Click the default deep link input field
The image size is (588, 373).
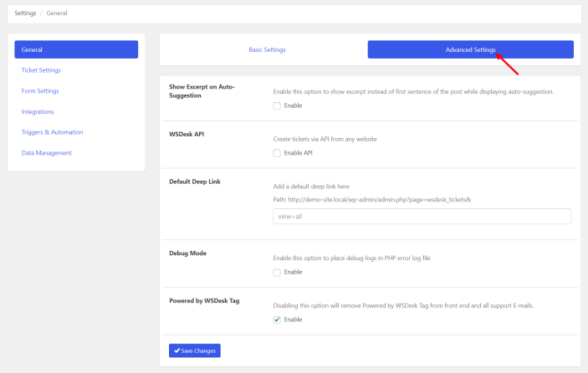click(422, 216)
